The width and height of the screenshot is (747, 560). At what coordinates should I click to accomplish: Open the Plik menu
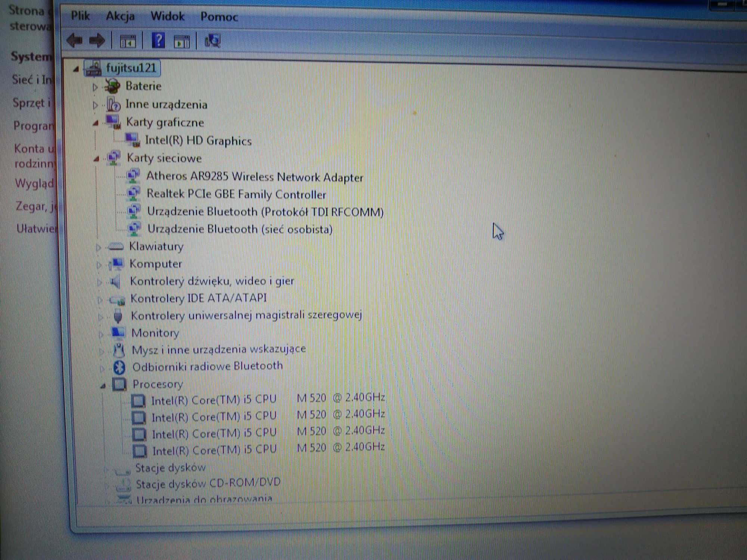coord(80,16)
